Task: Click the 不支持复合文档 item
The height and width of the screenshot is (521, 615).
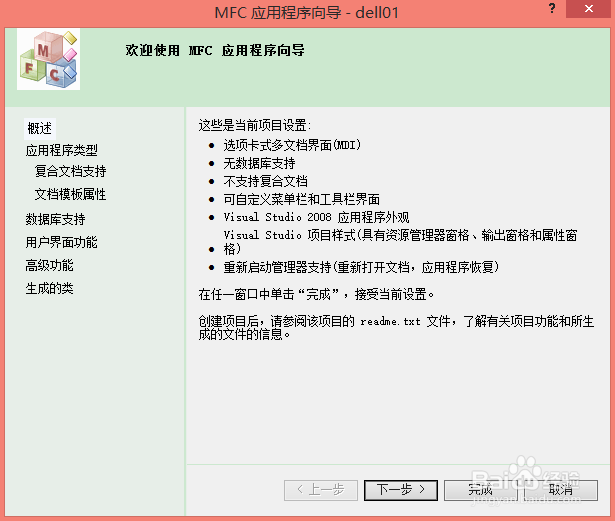Action: click(266, 181)
